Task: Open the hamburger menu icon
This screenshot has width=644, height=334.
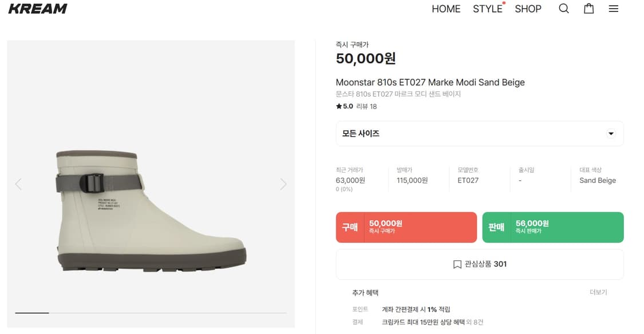Action: click(x=613, y=9)
